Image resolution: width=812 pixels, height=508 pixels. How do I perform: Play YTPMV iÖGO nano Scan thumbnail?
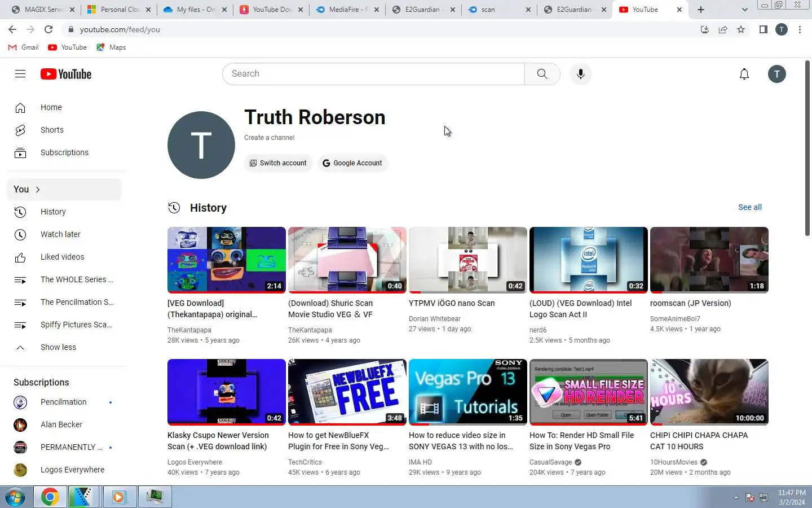[468, 260]
